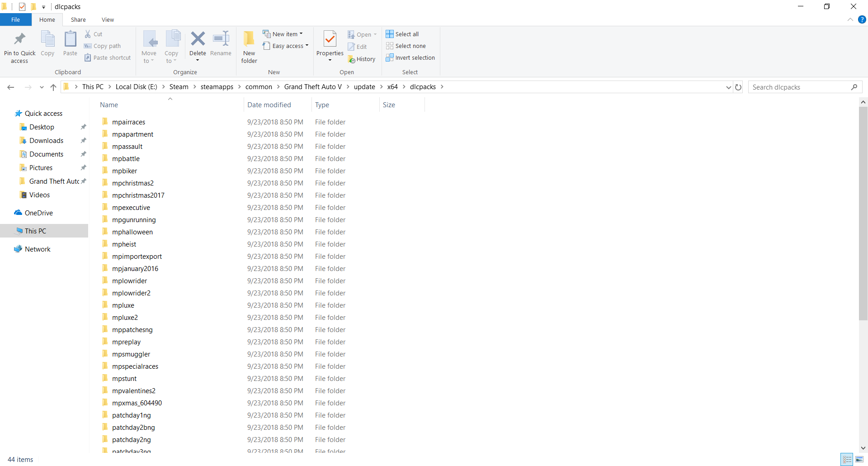
Task: Expand the address bar history dropdown
Action: (728, 87)
